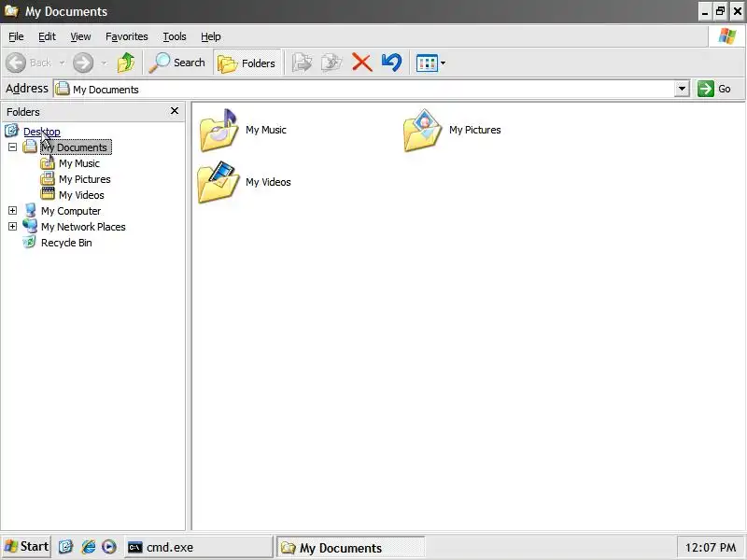Click the My Documents taskbar button
The width and height of the screenshot is (747, 560).
point(351,548)
